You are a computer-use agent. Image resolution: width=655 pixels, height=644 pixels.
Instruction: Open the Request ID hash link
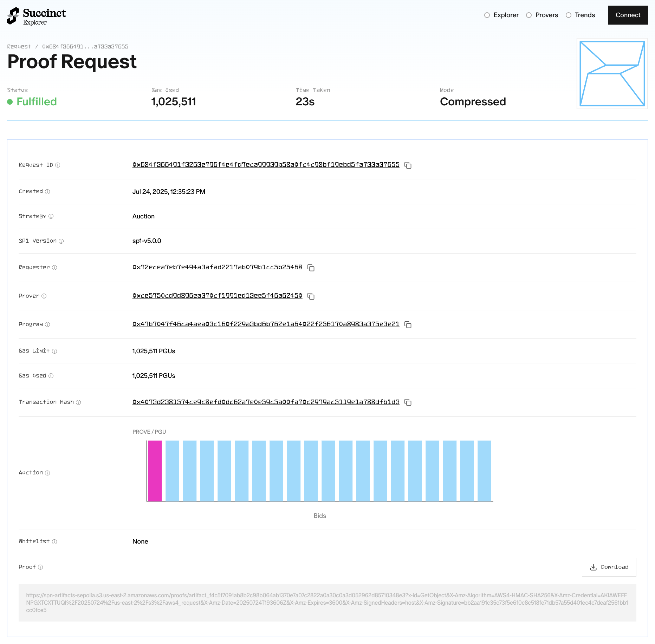coord(266,165)
